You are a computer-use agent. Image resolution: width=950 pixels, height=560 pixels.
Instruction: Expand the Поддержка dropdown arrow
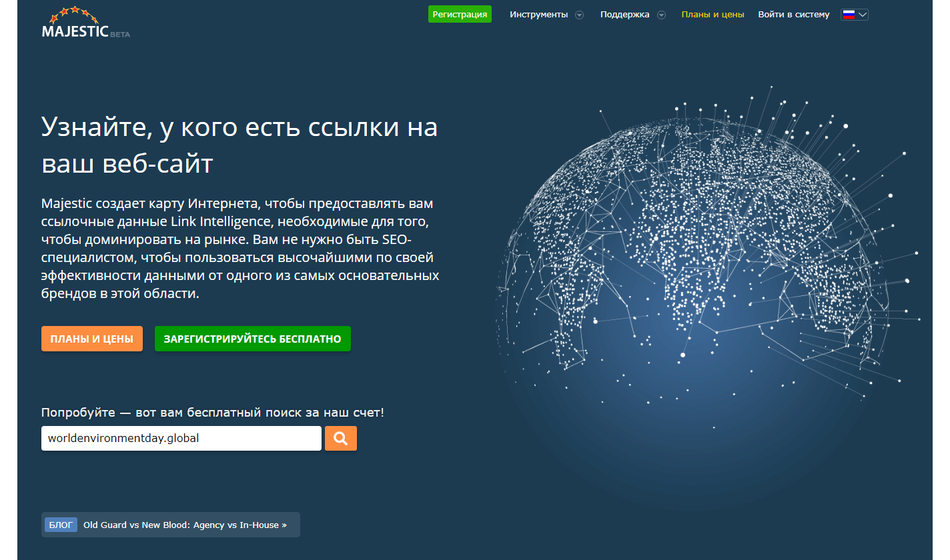(661, 15)
